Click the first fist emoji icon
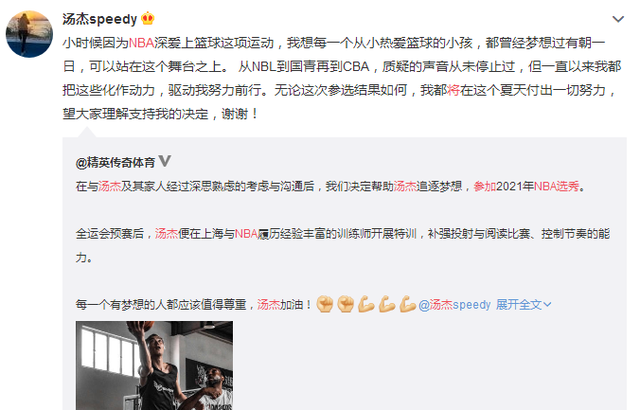The image size is (640, 410). point(325,304)
